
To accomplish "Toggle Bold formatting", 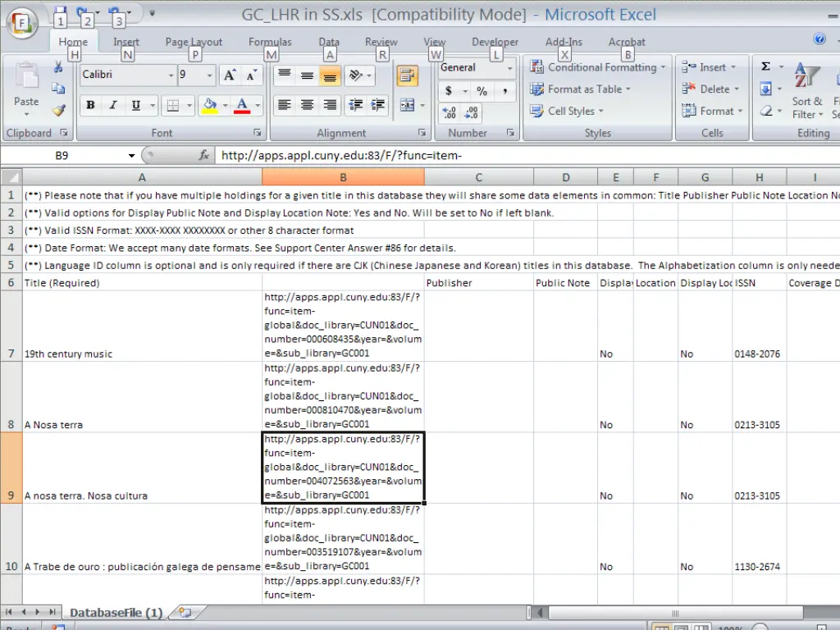I will point(90,106).
